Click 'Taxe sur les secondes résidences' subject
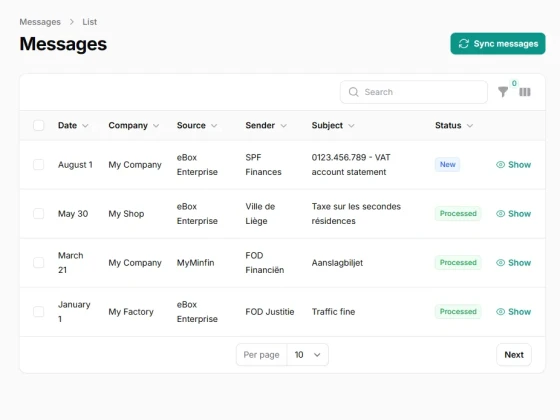The image size is (560, 420). click(x=356, y=214)
